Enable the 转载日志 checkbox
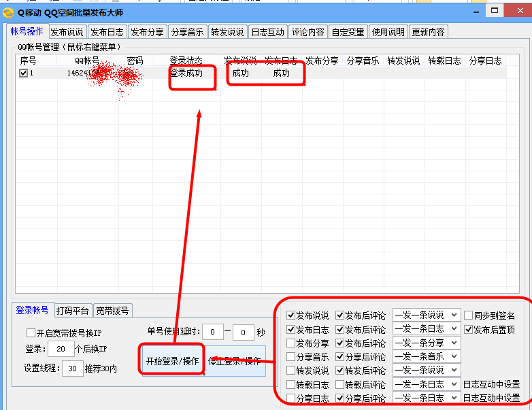The image size is (532, 410). (290, 384)
